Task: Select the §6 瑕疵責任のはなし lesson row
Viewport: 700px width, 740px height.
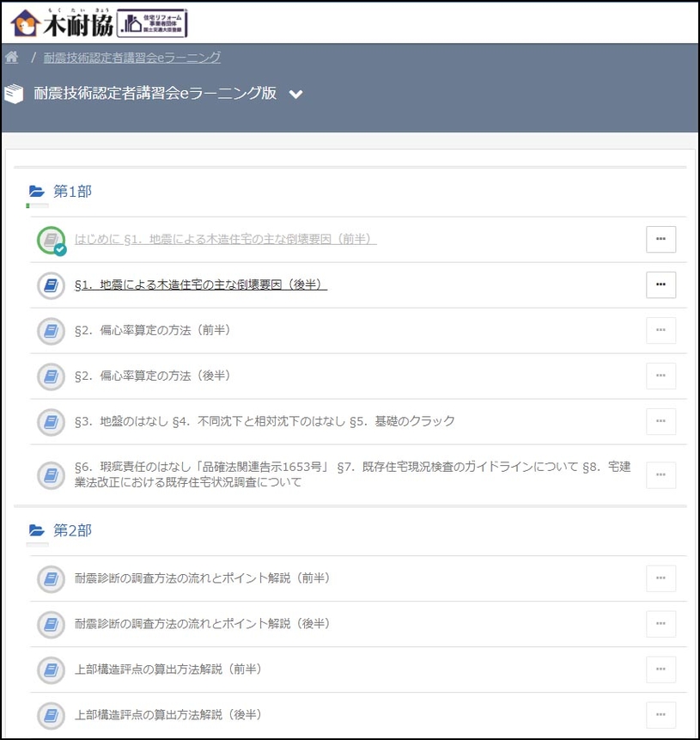Action: [352, 474]
